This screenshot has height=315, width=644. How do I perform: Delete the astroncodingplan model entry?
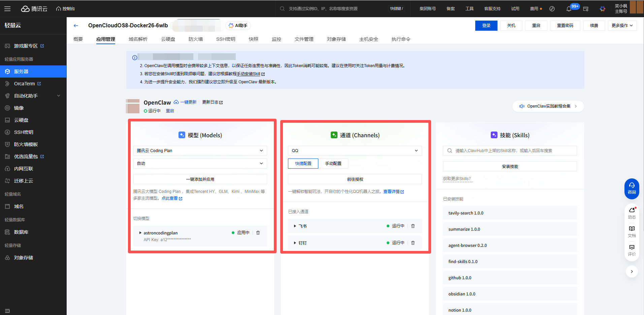coord(258,233)
